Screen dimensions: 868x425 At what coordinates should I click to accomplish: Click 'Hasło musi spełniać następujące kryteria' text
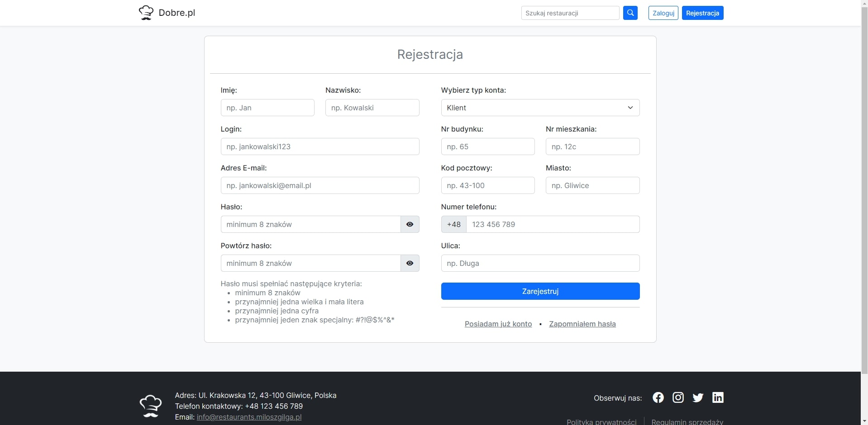[291, 284]
